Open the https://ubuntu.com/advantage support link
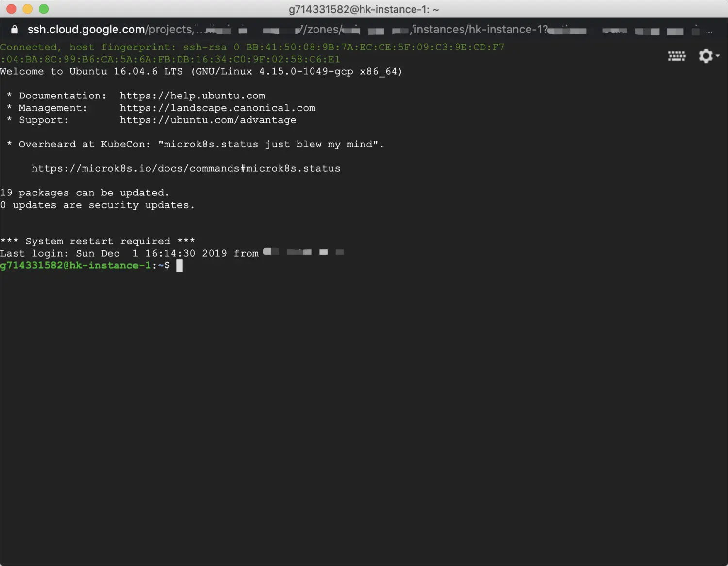The width and height of the screenshot is (728, 566). (208, 120)
